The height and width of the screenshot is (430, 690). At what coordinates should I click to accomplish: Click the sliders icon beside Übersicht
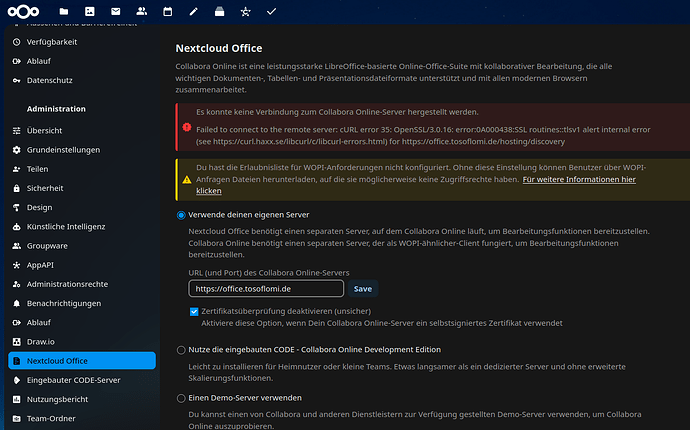pos(16,131)
